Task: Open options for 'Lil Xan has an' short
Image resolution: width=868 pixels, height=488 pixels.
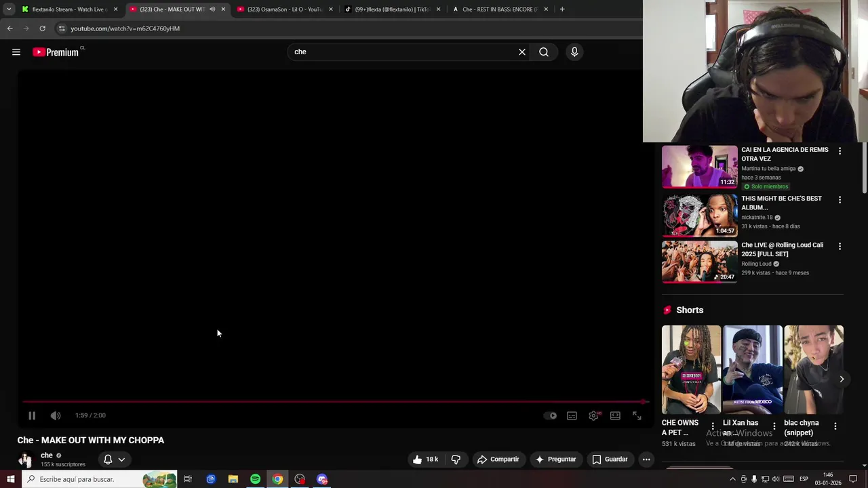Action: 774,426
